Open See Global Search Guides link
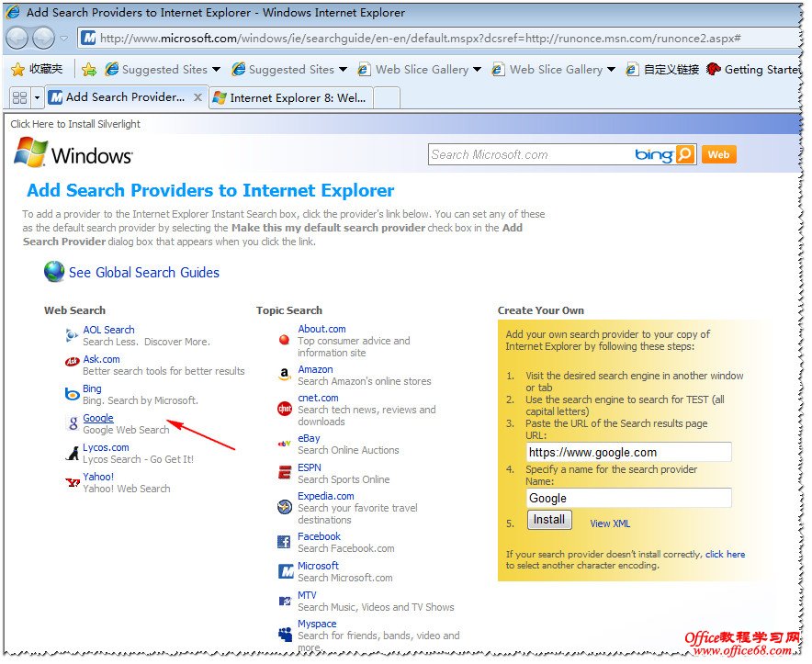The height and width of the screenshot is (664, 812). [144, 273]
